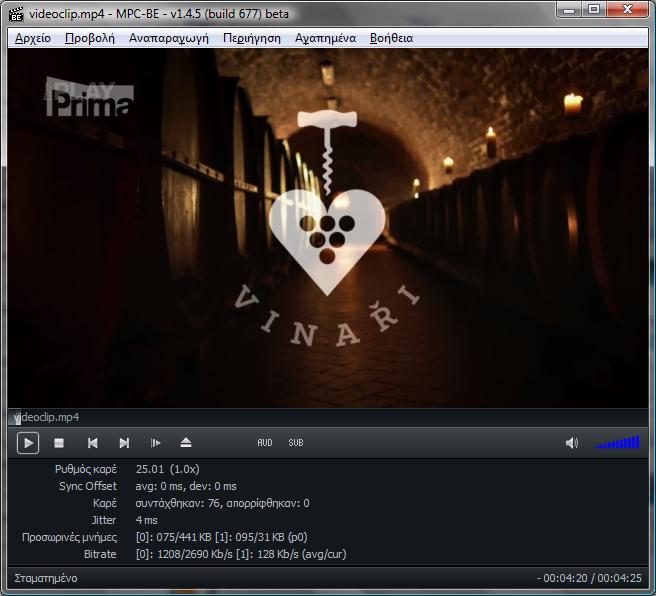Mute audio with the speaker icon
The image size is (656, 596).
click(572, 443)
